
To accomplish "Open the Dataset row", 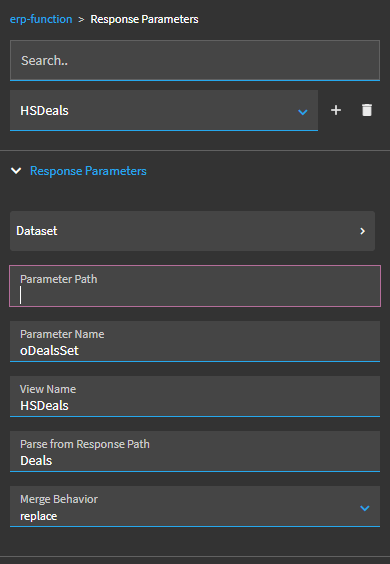I will coord(192,231).
